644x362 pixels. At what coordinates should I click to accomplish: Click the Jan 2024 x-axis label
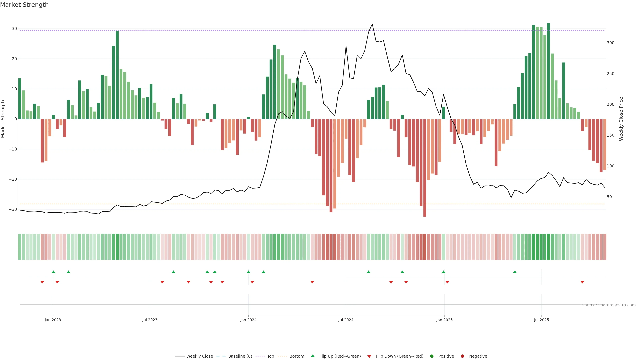point(248,320)
